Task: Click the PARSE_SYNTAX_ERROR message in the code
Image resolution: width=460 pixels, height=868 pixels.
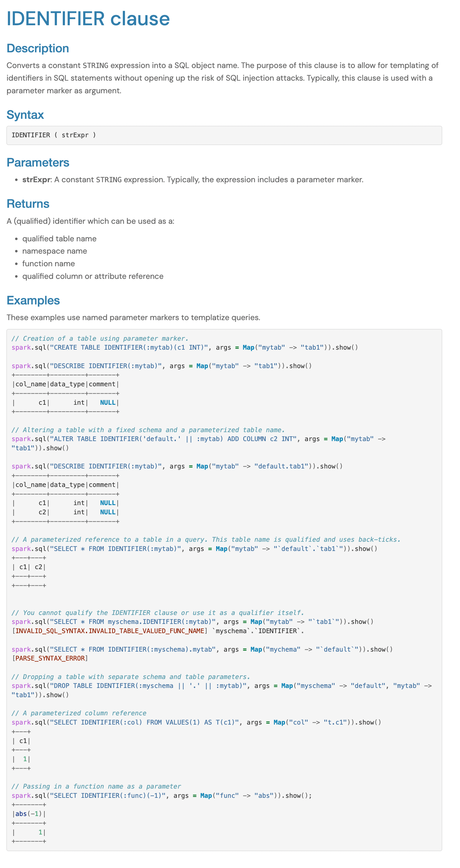Action: click(x=50, y=658)
